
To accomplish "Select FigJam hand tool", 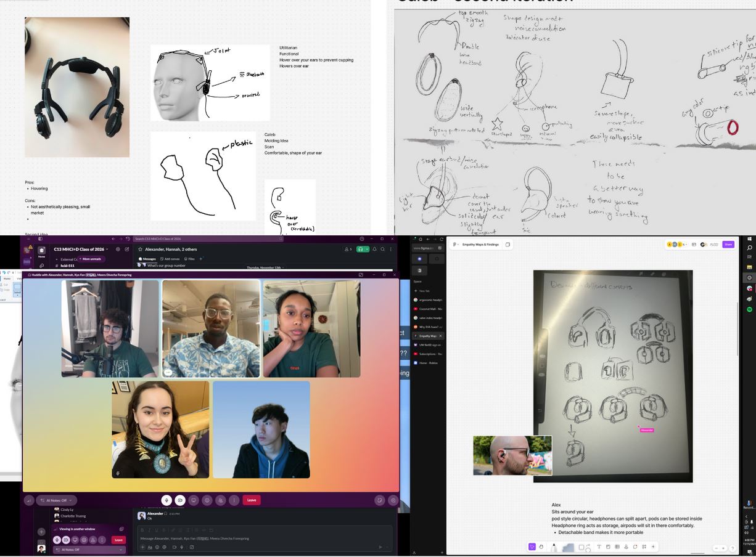I will pos(541,547).
